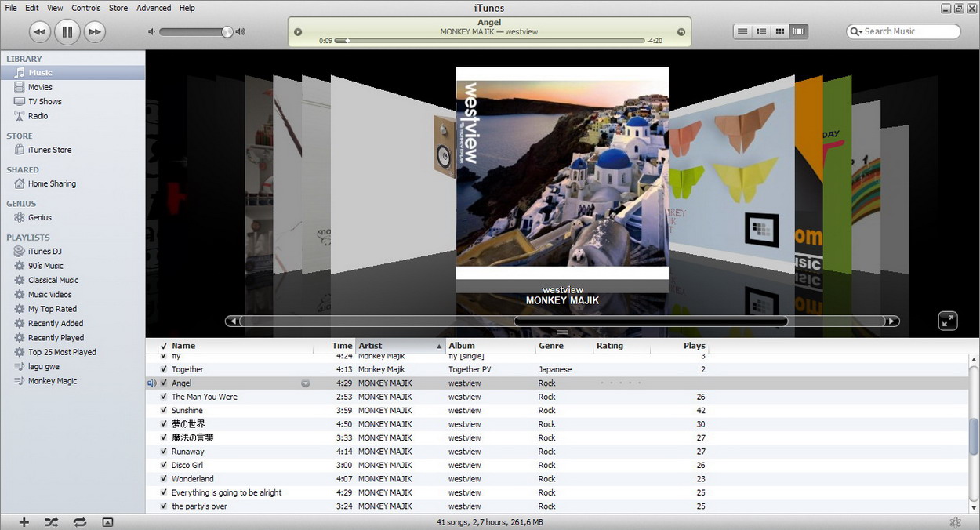
Task: Click the song progress bar in display
Action: point(489,41)
